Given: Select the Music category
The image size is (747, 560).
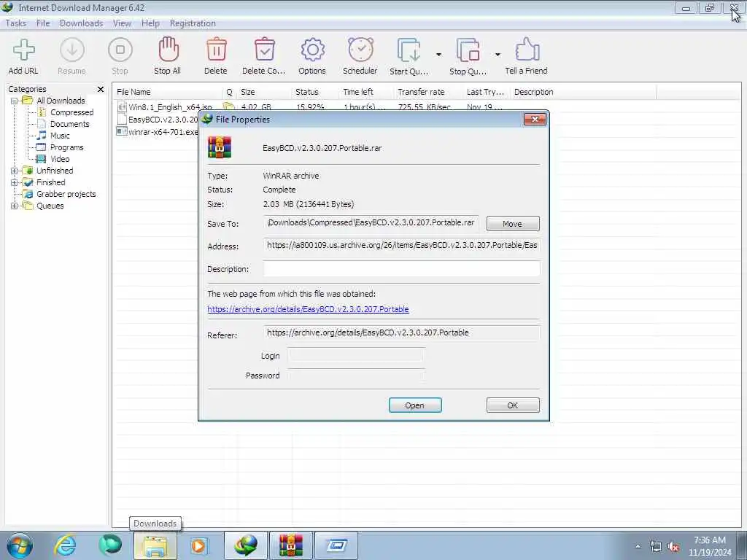Looking at the screenshot, I should coord(60,136).
